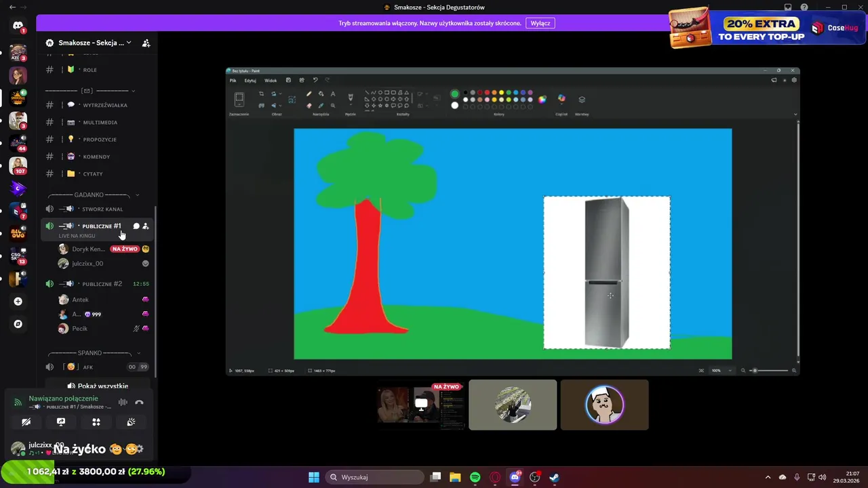Image resolution: width=868 pixels, height=488 pixels.
Task: Select the Pencil tool in Paint stream
Action: pos(309,94)
